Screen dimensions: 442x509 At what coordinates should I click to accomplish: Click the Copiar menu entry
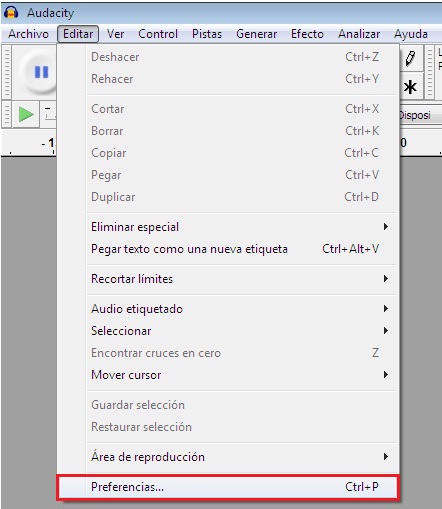coord(228,153)
